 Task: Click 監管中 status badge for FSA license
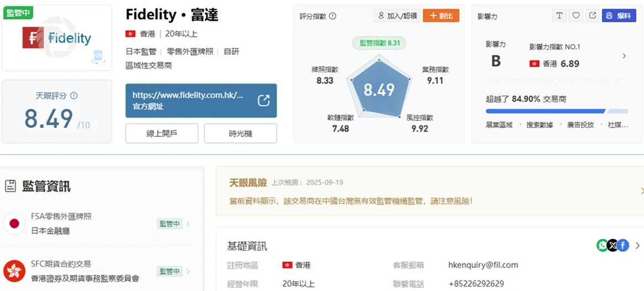169,224
